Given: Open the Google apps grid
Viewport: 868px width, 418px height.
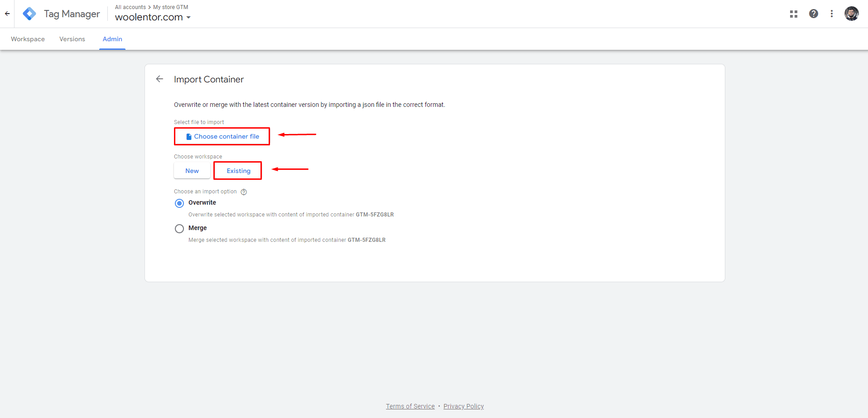Looking at the screenshot, I should coord(793,14).
